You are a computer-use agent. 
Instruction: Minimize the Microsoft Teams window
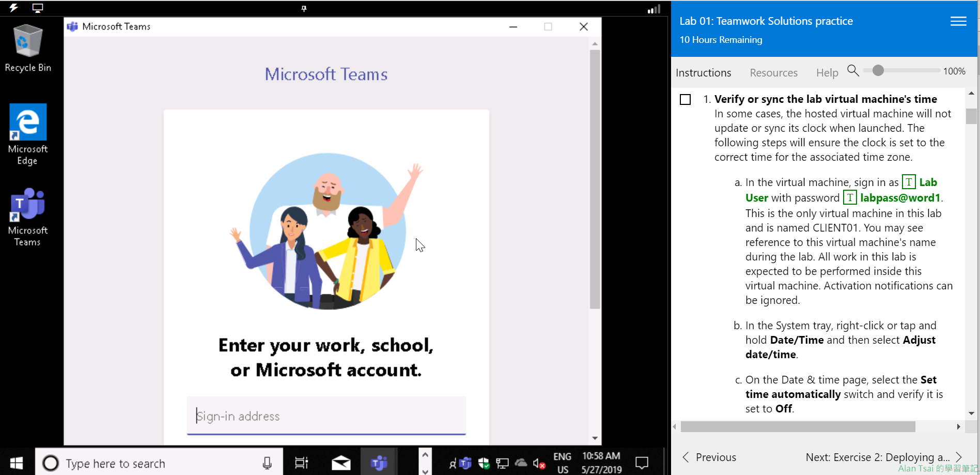click(x=513, y=26)
